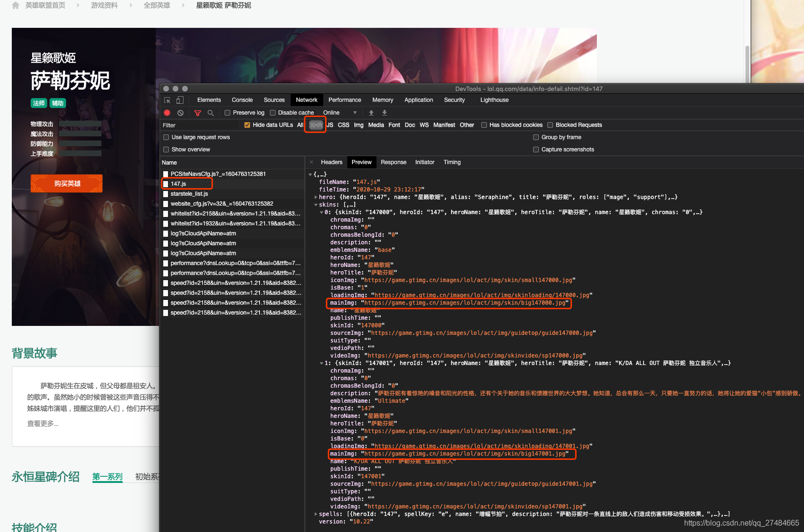Open the Online throttling dropdown
The height and width of the screenshot is (532, 804).
(340, 113)
